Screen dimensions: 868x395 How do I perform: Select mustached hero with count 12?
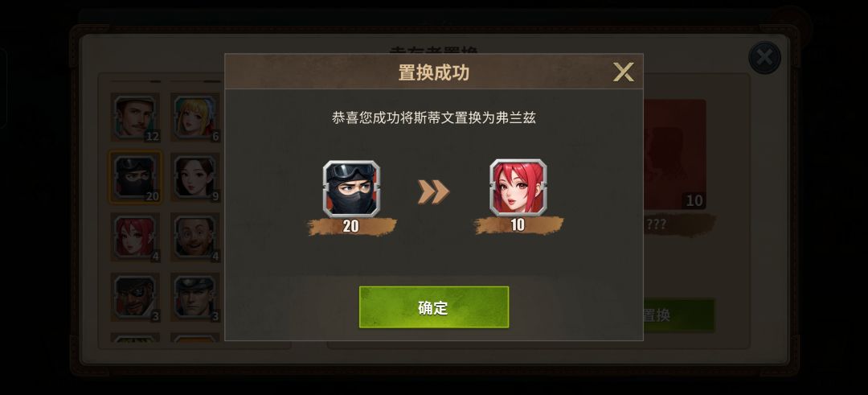pyautogui.click(x=135, y=117)
